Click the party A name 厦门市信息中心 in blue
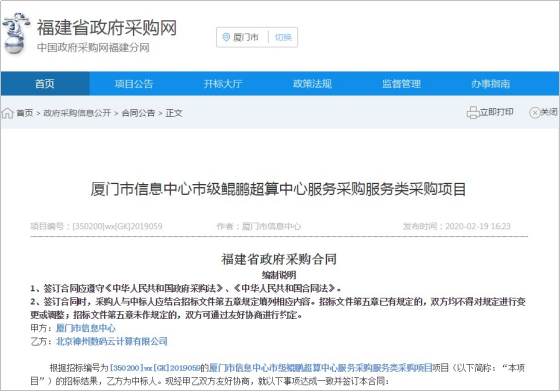The width and height of the screenshot is (560, 392). point(86,328)
